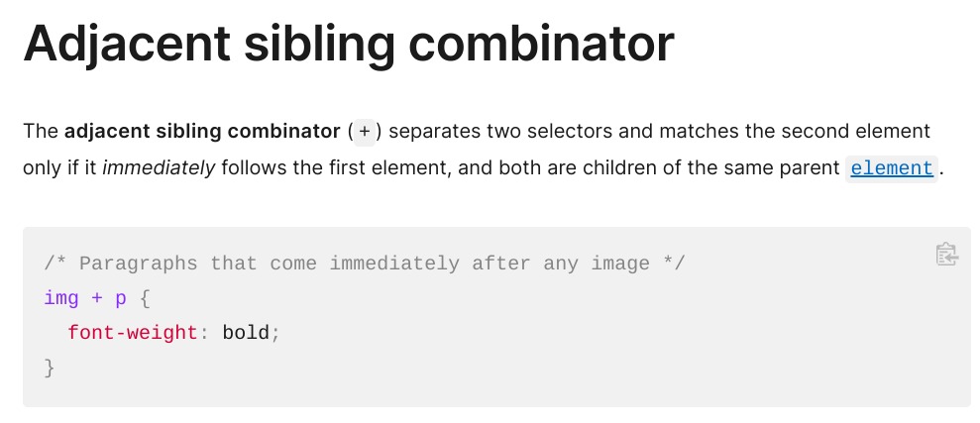Click the word 'image' in the comment
The height and width of the screenshot is (423, 980).
620,264
